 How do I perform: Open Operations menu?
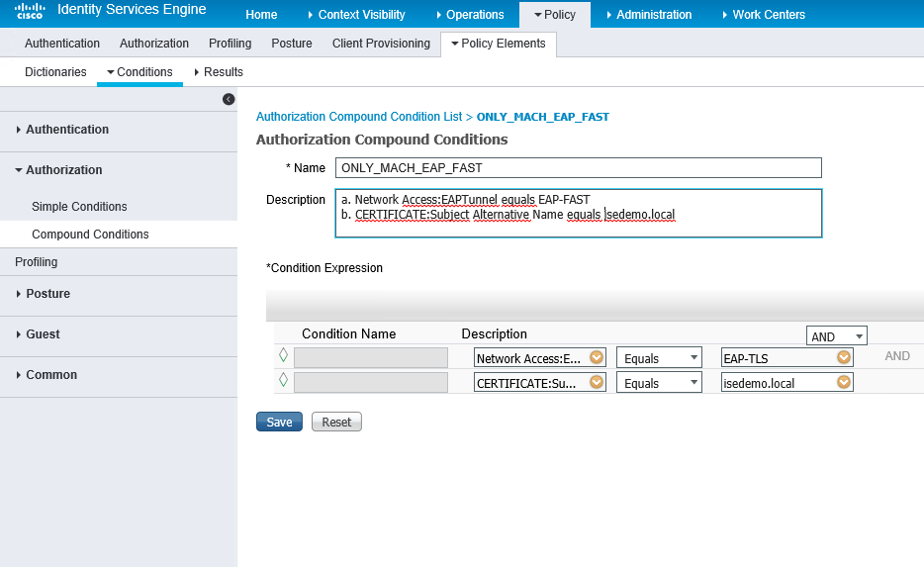pos(470,15)
